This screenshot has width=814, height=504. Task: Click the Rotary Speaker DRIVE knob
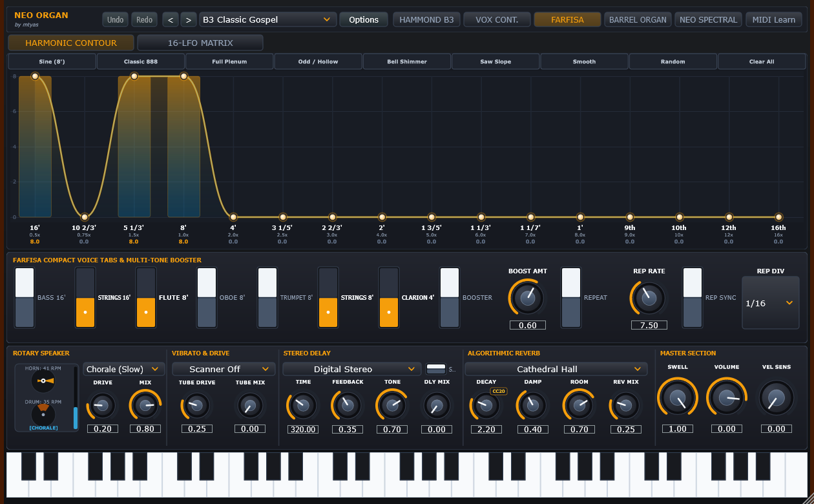click(103, 406)
